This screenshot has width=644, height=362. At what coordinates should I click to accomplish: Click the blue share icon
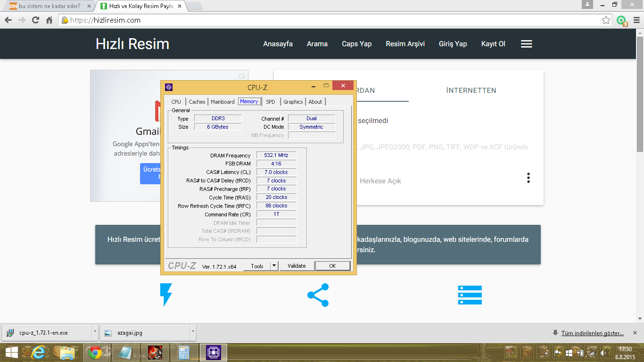(x=318, y=295)
